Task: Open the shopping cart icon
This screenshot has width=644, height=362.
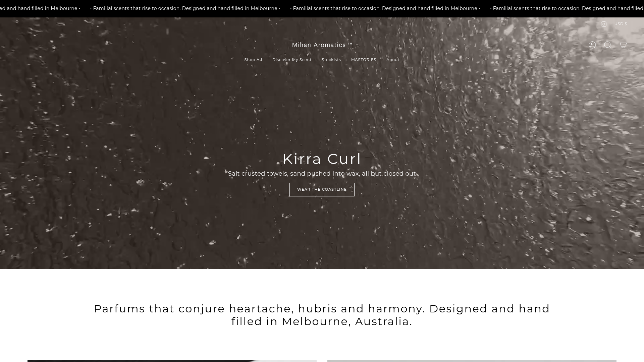Action: point(623,45)
